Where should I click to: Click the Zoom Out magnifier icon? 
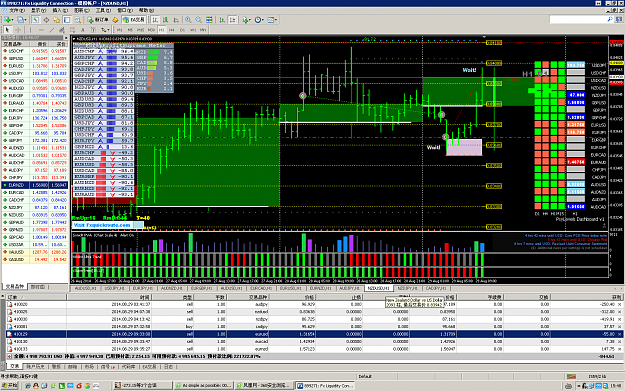199,20
